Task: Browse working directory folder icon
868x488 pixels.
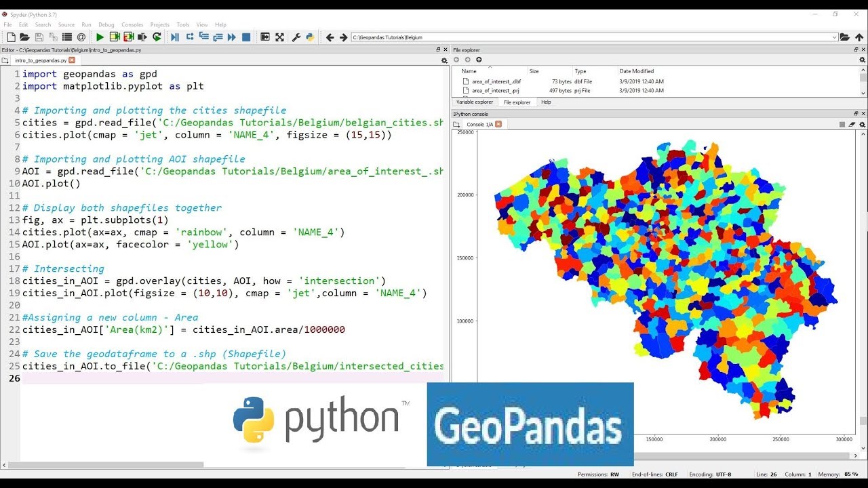Action: (x=845, y=37)
